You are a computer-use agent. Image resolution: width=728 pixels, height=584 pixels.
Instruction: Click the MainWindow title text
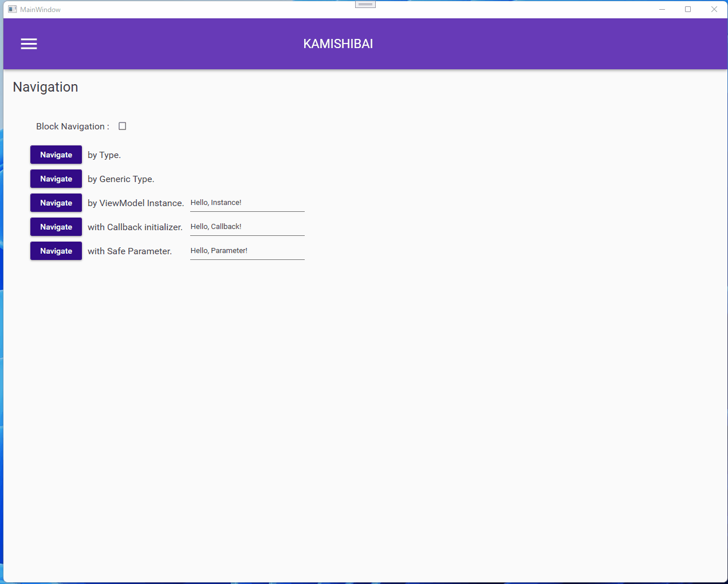pos(40,10)
